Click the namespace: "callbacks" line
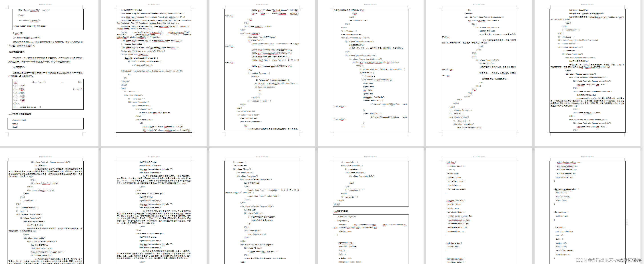Viewport: 644px width, 264px height. click(374, 97)
